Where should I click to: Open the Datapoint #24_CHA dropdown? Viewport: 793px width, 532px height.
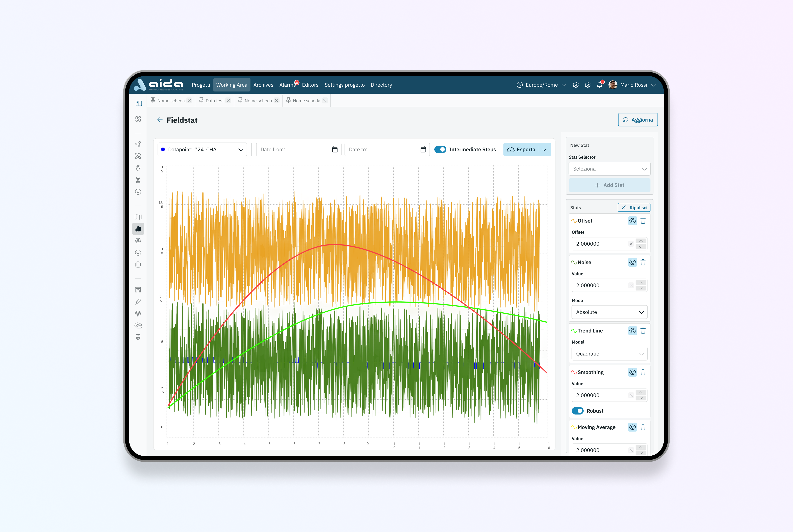click(x=202, y=150)
